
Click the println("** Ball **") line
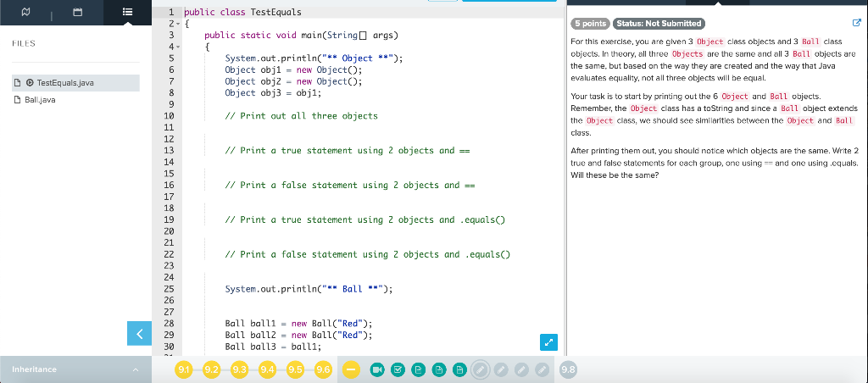click(x=309, y=289)
